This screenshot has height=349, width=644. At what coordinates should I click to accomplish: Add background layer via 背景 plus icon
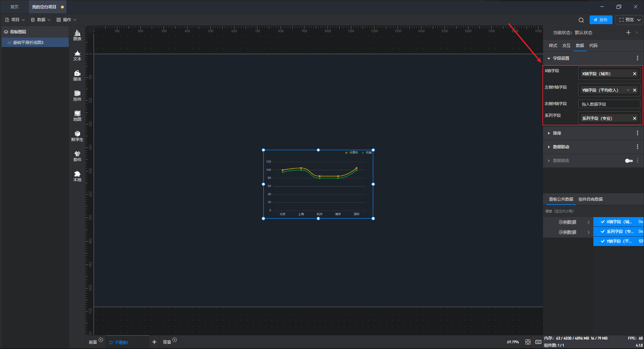tap(174, 340)
